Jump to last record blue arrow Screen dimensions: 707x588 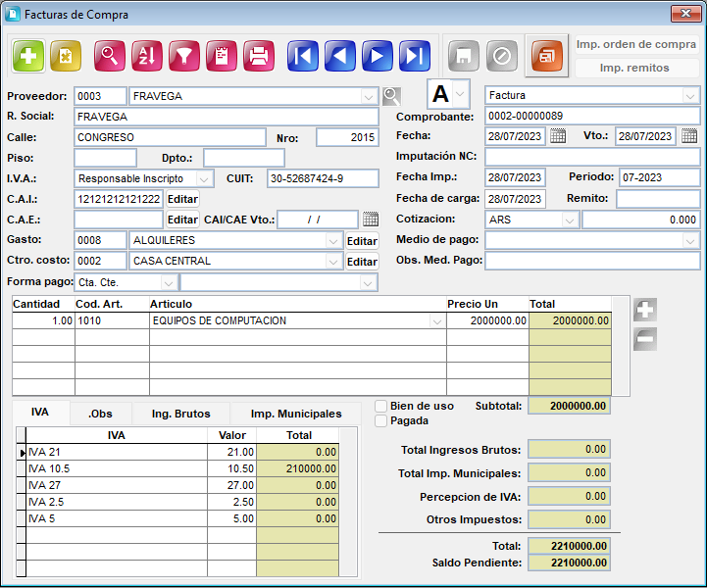pyautogui.click(x=415, y=56)
